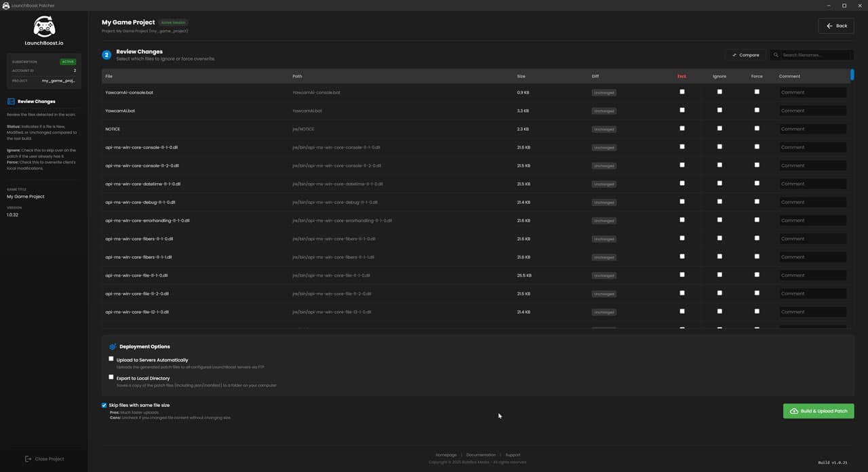Click the Close Project exit icon
The image size is (868, 472).
click(28, 459)
